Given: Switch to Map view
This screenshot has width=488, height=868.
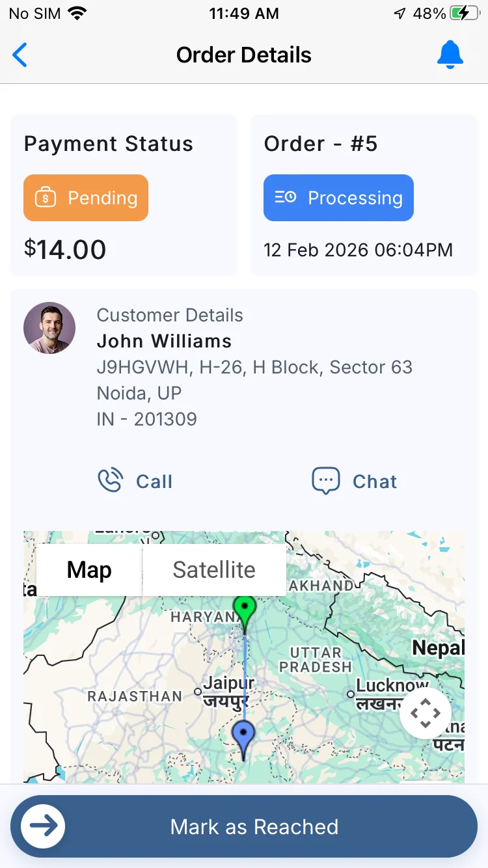Looking at the screenshot, I should 89,570.
